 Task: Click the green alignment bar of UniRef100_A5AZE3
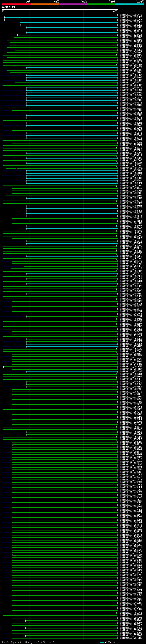[66, 50]
